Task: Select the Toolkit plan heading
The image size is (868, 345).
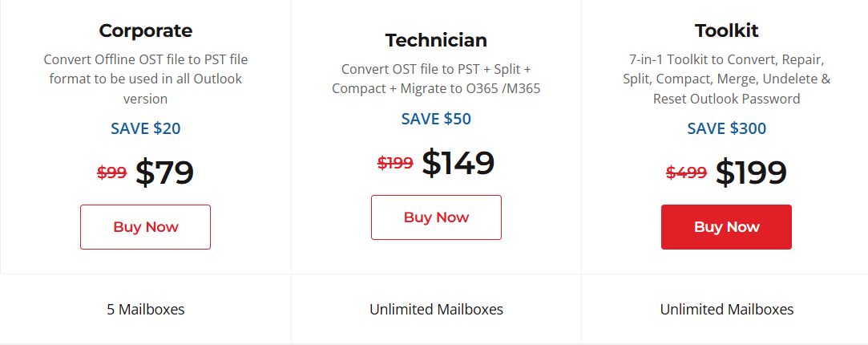Action: (726, 31)
